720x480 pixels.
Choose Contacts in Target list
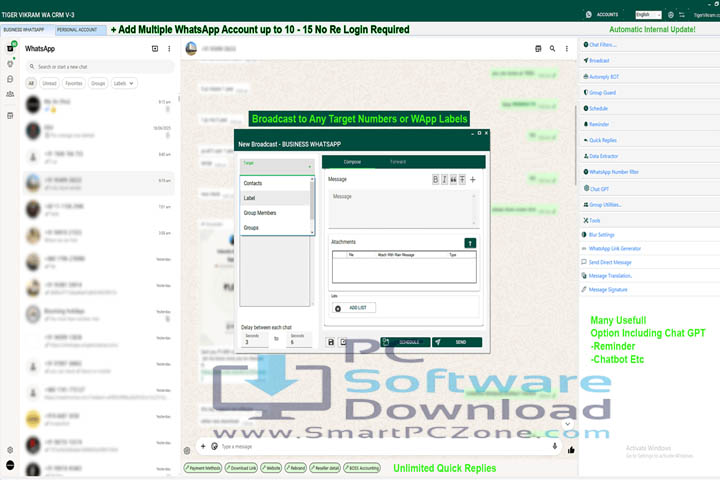point(275,183)
